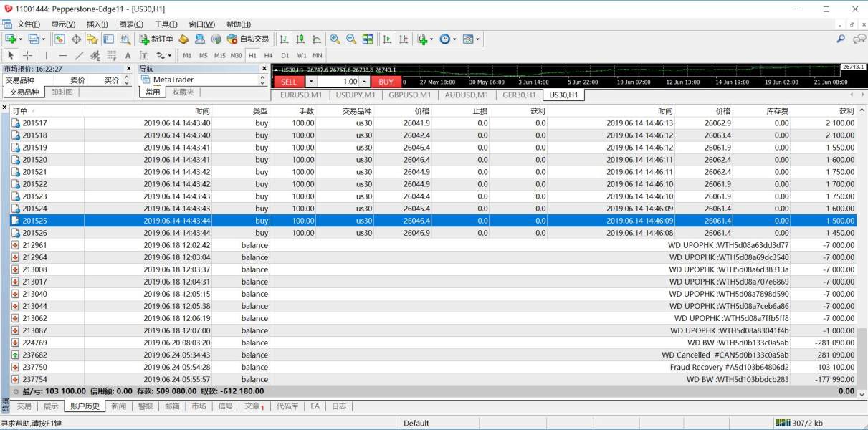Open the new chart dropdown arrow
The height and width of the screenshot is (430, 868).
pos(20,39)
